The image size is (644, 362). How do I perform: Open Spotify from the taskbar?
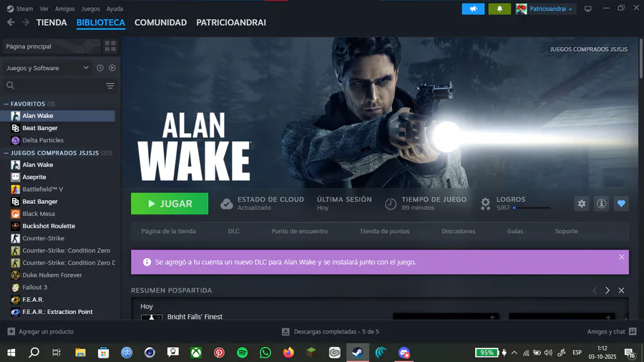(x=243, y=353)
